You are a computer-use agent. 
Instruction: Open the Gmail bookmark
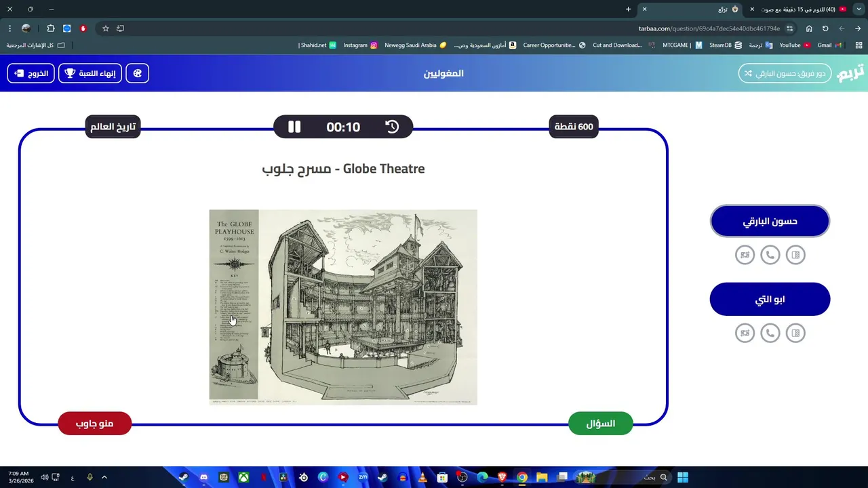[x=829, y=45]
